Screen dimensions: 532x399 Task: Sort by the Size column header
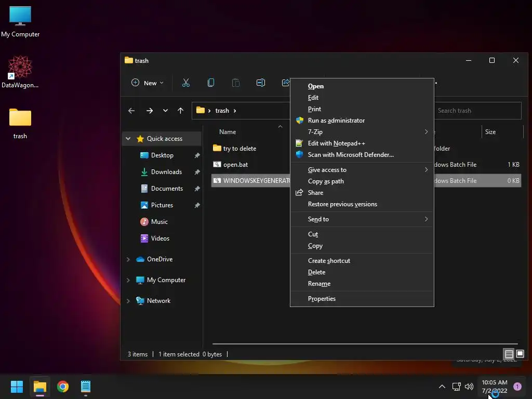point(490,131)
